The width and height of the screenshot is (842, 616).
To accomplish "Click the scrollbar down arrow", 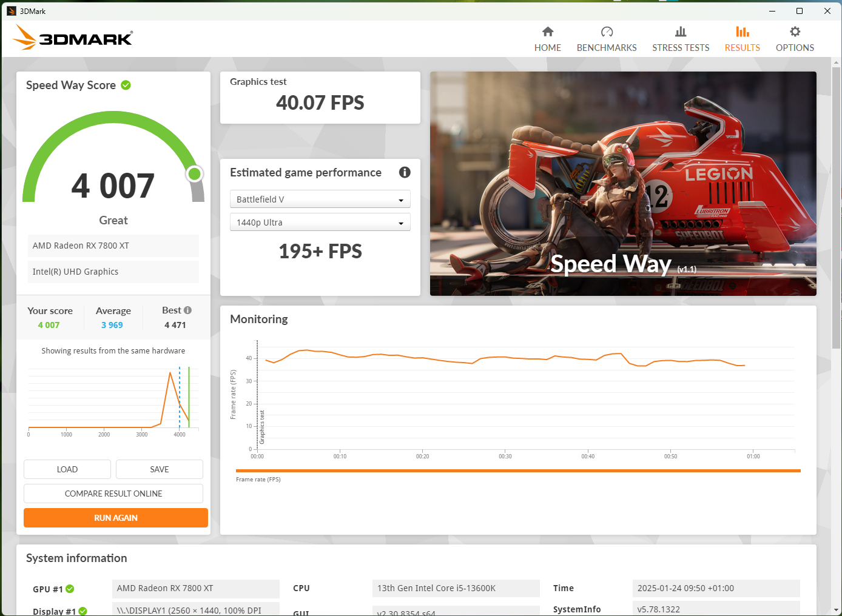I will click(837, 610).
